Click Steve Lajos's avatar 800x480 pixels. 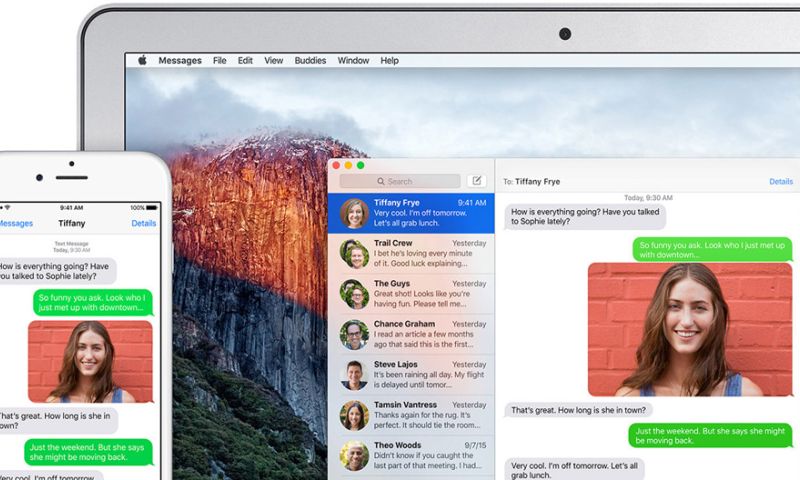click(x=354, y=375)
